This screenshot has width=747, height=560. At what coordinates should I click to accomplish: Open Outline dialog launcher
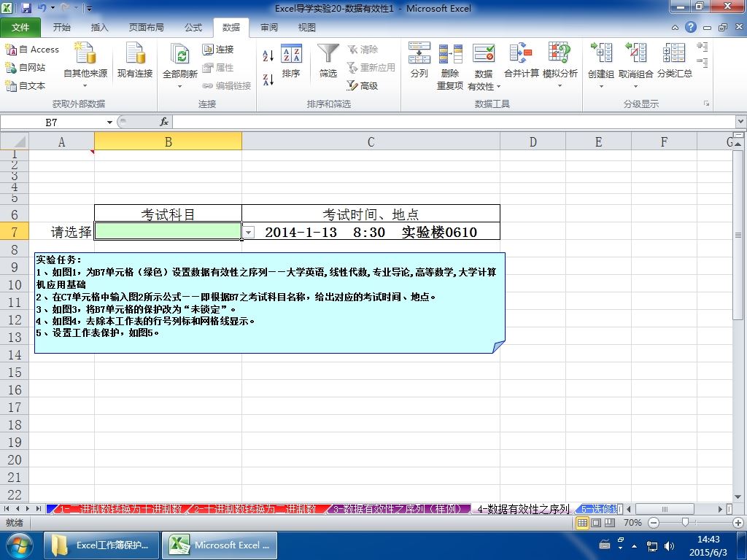point(706,104)
